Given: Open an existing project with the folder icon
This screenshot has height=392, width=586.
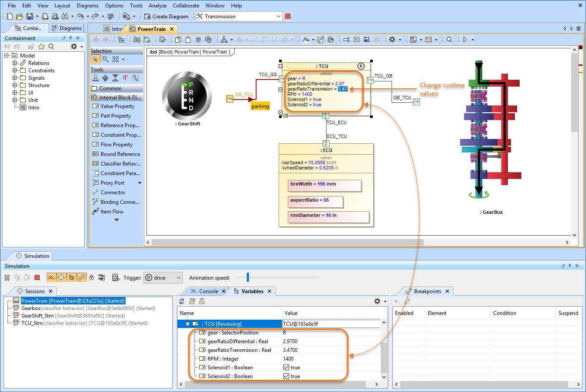Looking at the screenshot, I should point(19,17).
